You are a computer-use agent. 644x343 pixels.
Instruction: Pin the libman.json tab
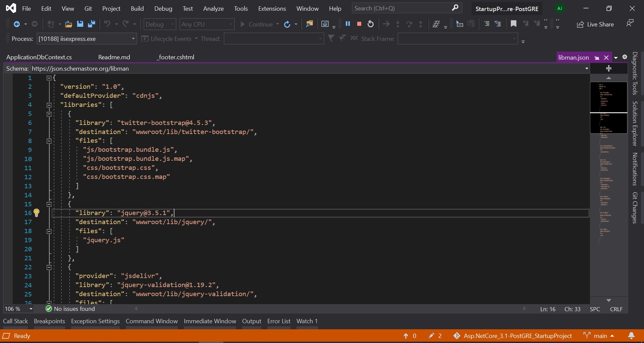(x=597, y=58)
